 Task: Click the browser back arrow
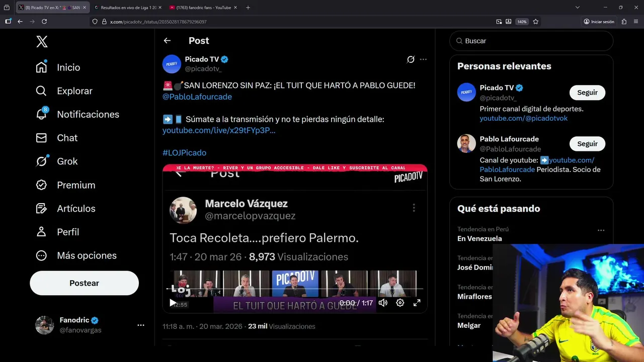click(x=20, y=22)
